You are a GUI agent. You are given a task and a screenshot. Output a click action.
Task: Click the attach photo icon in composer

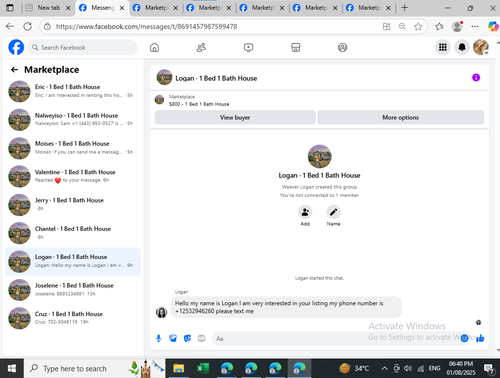[x=173, y=338]
